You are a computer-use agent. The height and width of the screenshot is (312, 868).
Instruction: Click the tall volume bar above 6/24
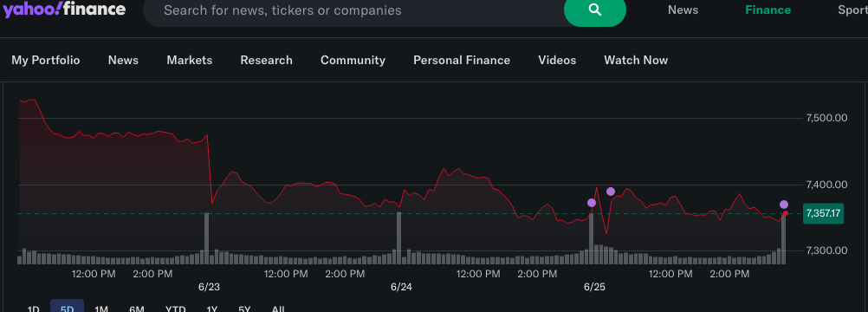[x=399, y=237]
